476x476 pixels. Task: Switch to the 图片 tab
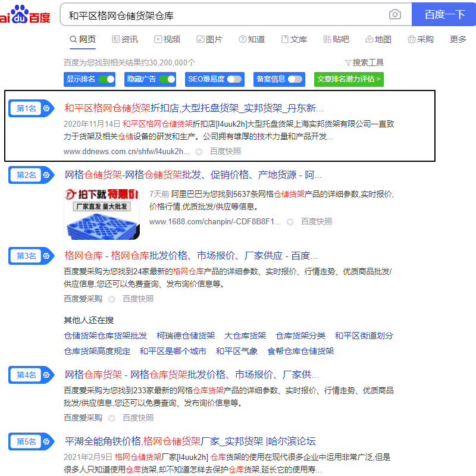[x=209, y=39]
